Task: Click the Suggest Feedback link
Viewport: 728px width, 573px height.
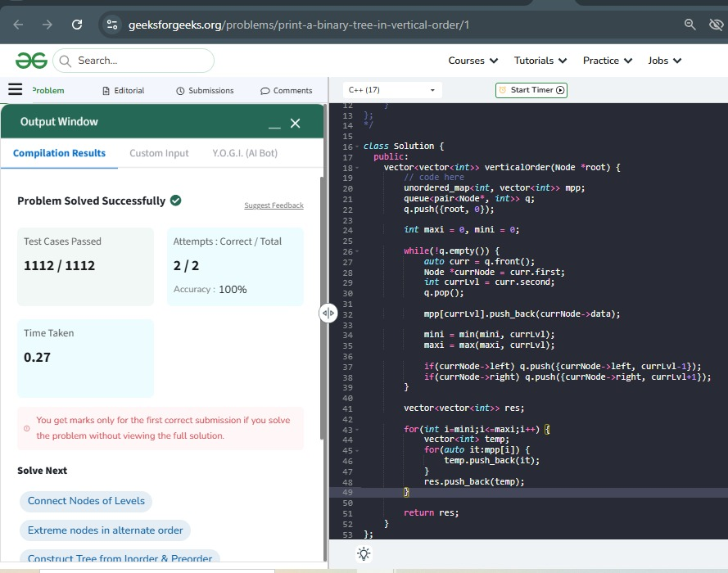Action: [x=274, y=205]
